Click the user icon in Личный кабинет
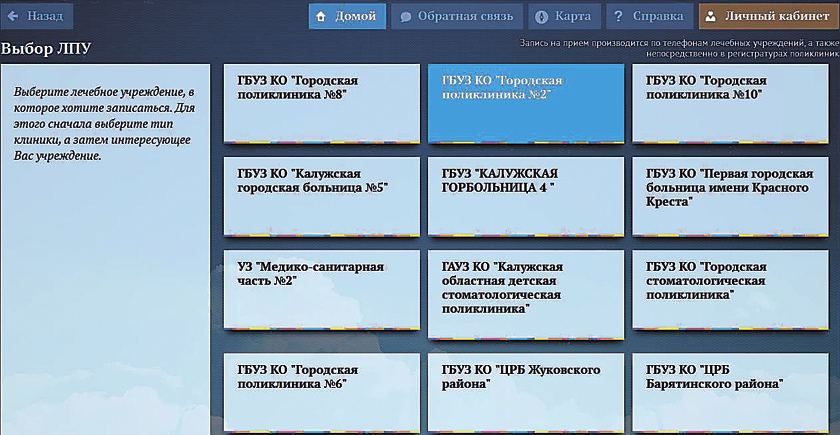This screenshot has height=435, width=840. [710, 17]
